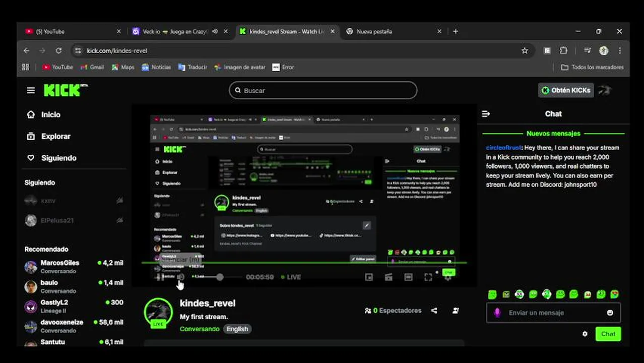The height and width of the screenshot is (363, 644).
Task: Click the share stream icon
Action: [x=434, y=311]
